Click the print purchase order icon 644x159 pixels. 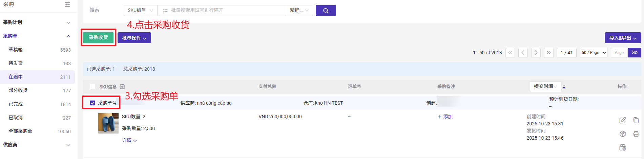tap(636, 134)
